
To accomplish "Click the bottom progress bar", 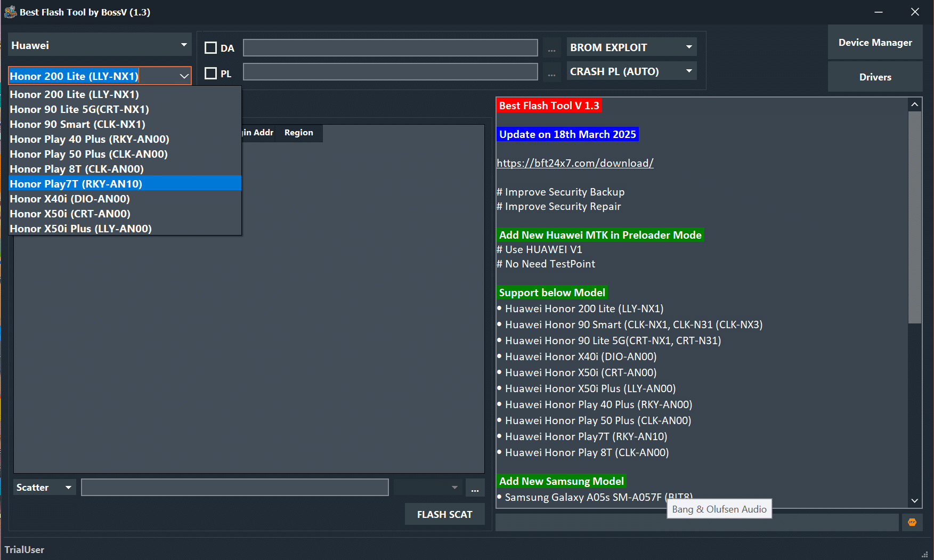I will pyautogui.click(x=697, y=522).
